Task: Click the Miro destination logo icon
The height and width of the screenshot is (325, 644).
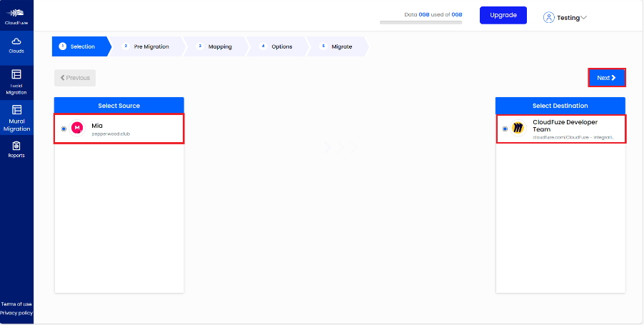Action: [x=518, y=128]
